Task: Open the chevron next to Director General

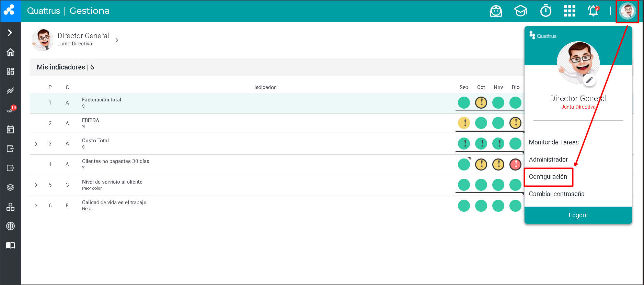Action: pos(117,40)
